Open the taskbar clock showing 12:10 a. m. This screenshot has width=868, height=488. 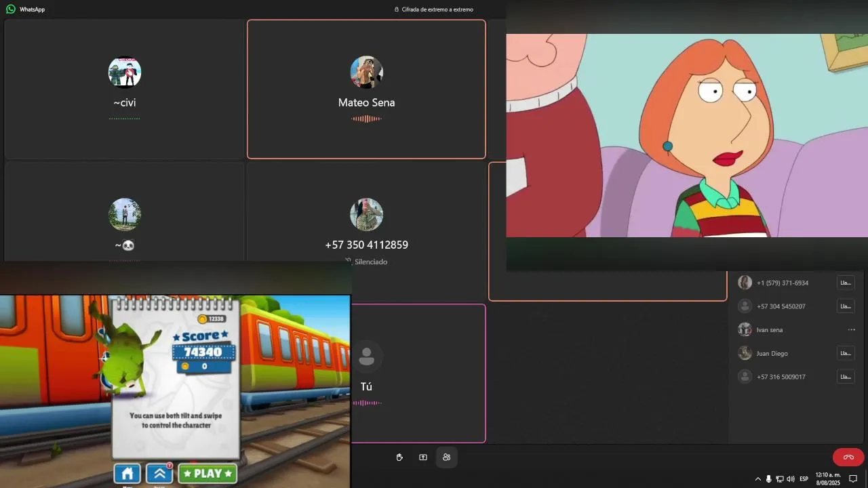[828, 479]
